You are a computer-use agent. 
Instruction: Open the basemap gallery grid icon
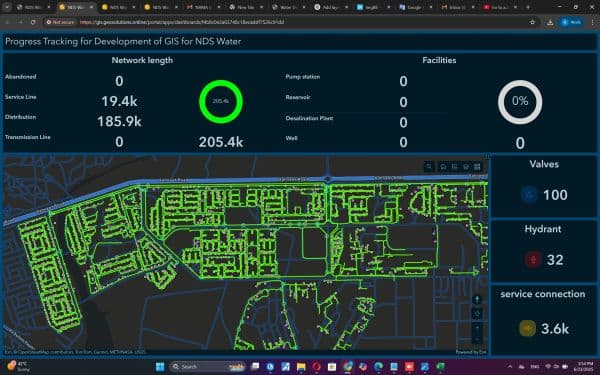click(x=477, y=166)
